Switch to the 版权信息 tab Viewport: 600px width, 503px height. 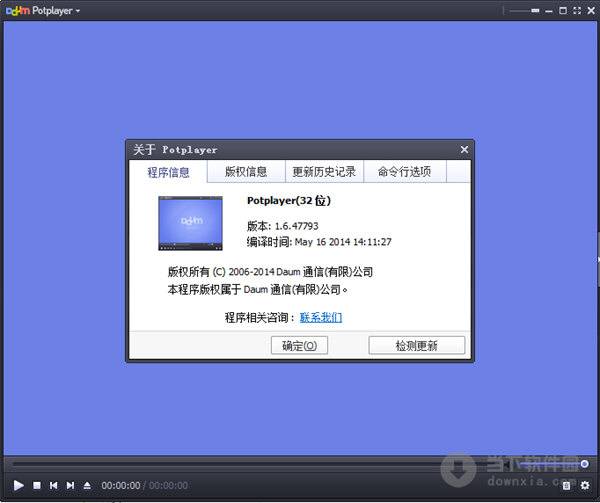[246, 171]
